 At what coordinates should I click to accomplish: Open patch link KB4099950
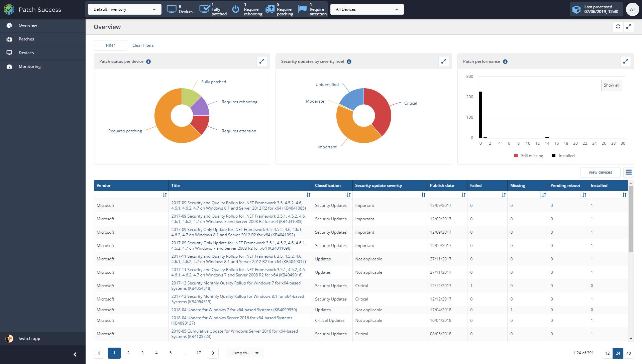234,310
